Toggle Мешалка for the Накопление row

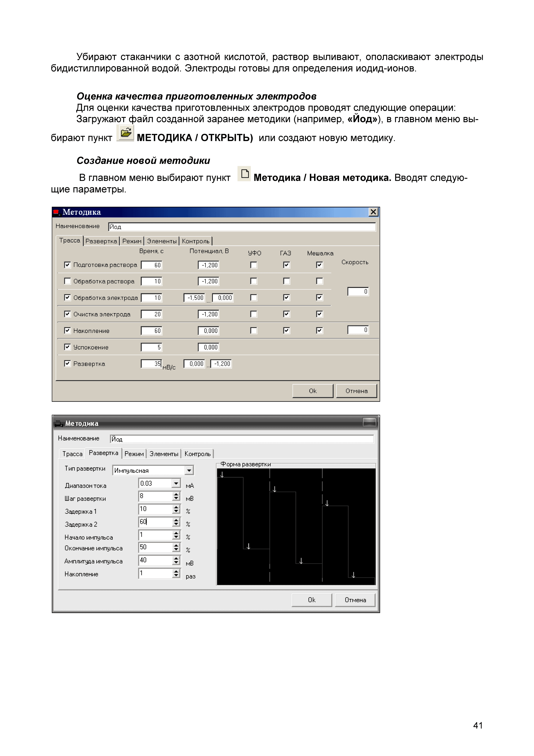click(x=320, y=330)
